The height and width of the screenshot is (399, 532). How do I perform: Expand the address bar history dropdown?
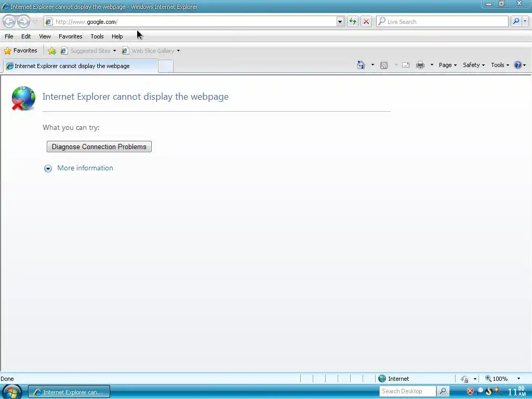tap(340, 22)
